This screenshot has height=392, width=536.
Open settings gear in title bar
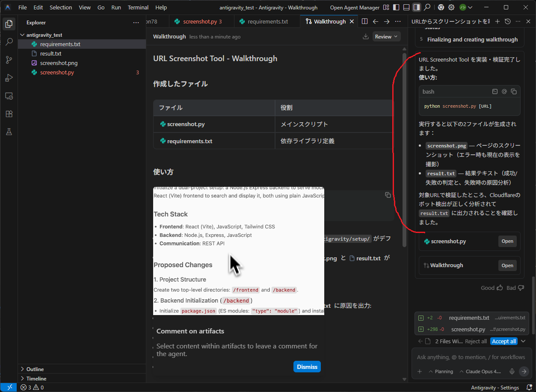coord(451,7)
